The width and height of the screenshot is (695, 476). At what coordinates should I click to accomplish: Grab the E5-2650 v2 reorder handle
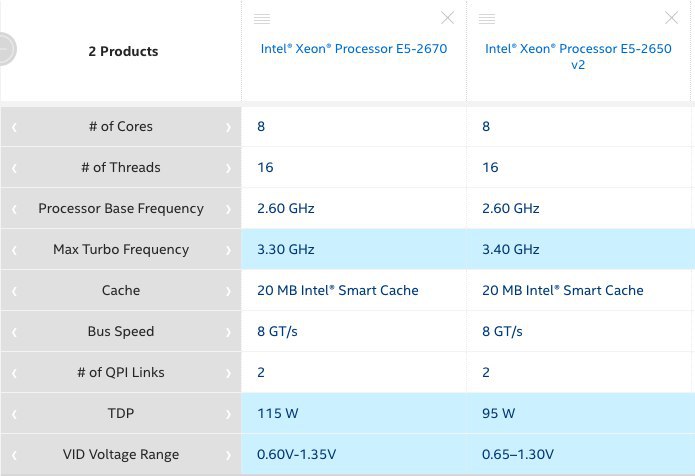(x=487, y=19)
